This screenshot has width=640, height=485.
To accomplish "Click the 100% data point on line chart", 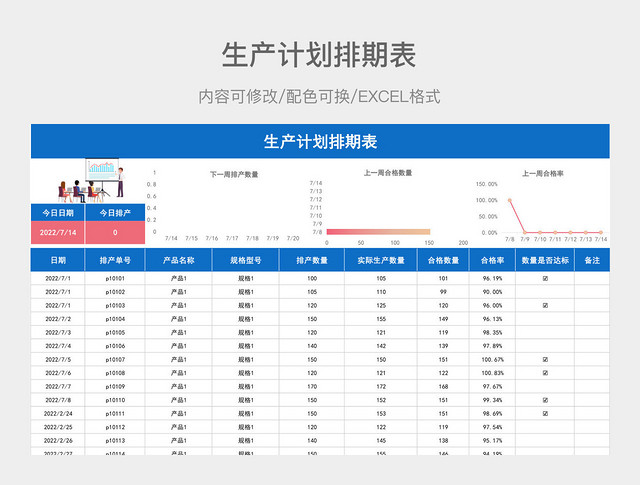I will 510,200.
